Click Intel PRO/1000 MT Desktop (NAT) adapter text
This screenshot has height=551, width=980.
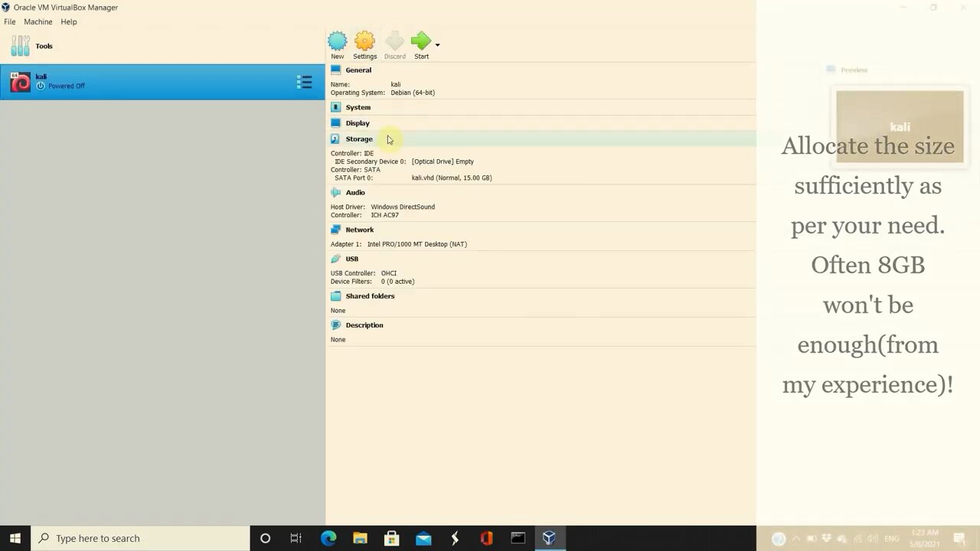coord(417,244)
